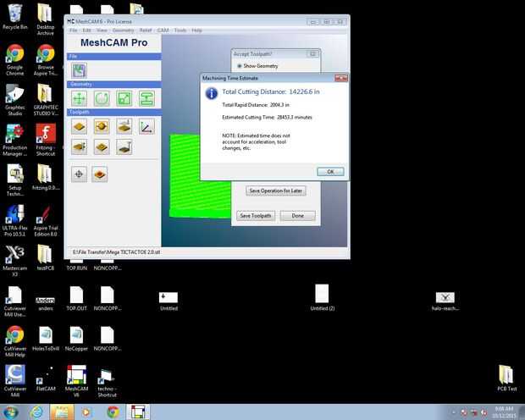Open the Windows Start menu
This screenshot has width=525, height=420.
[x=10, y=412]
